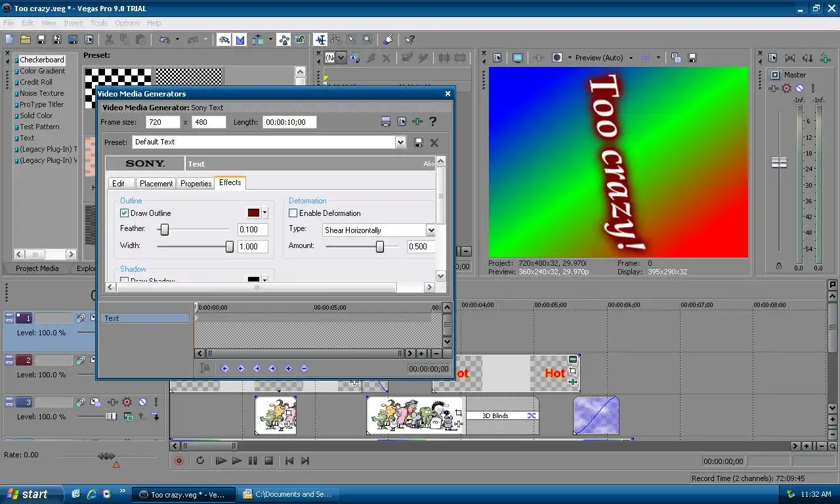
Task: Enable the Enable Deformation checkbox
Action: click(x=293, y=213)
